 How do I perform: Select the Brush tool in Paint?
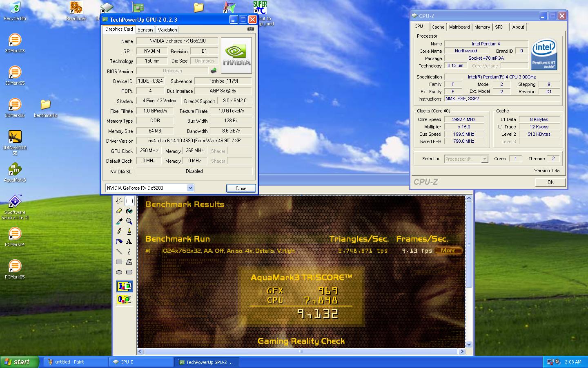pyautogui.click(x=129, y=231)
